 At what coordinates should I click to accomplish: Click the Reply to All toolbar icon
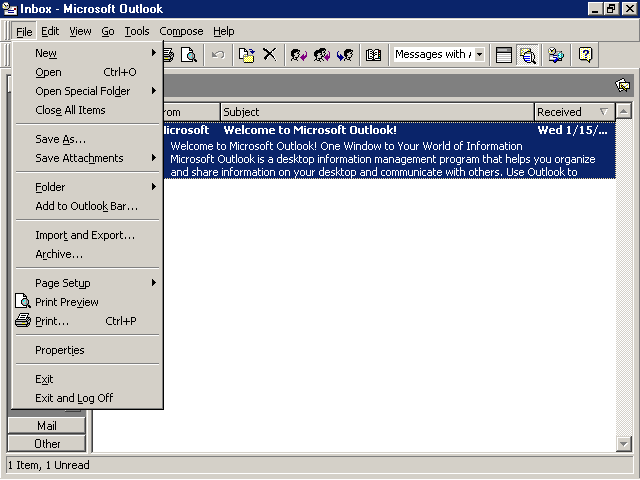(x=322, y=55)
